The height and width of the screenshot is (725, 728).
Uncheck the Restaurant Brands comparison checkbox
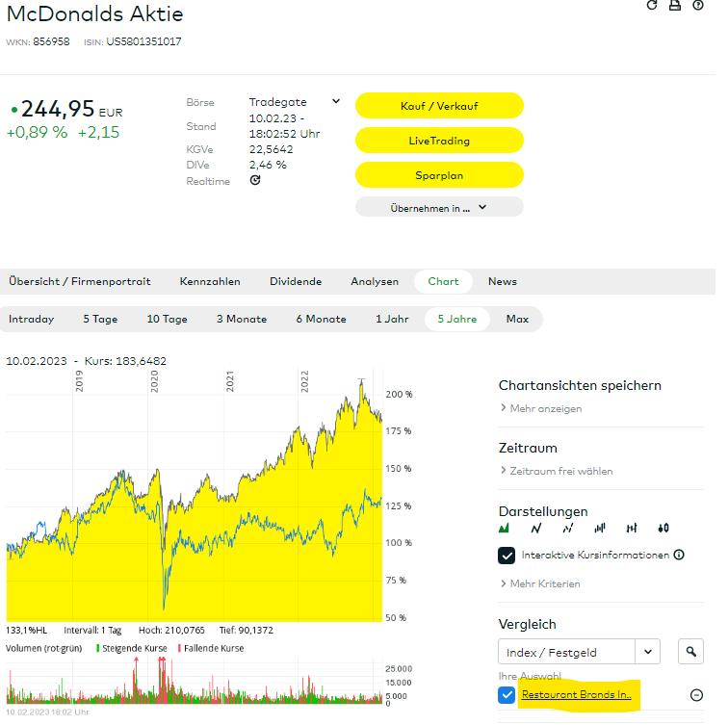coord(507,695)
